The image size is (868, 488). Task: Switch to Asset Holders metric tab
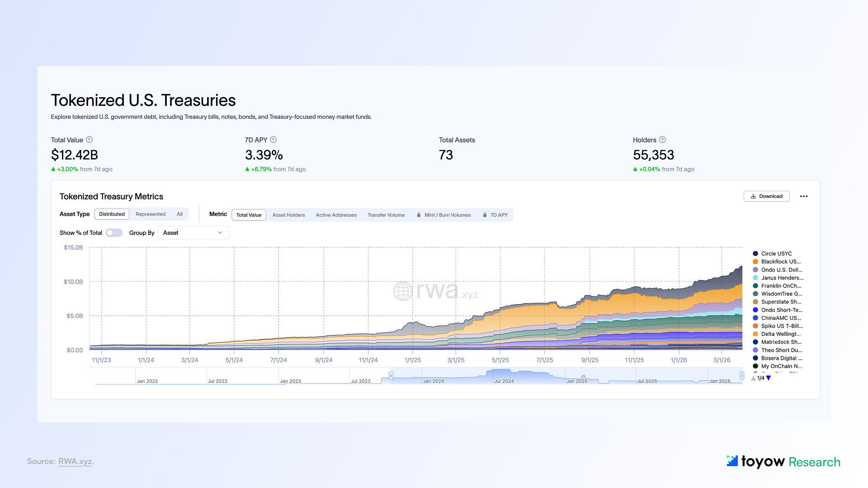[288, 215]
